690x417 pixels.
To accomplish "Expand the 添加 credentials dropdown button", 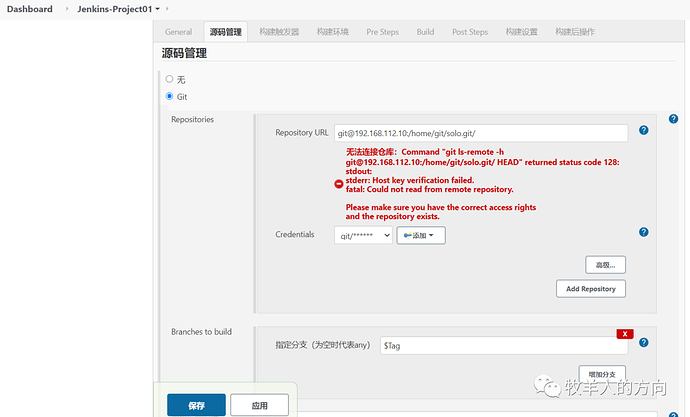I will coord(420,236).
